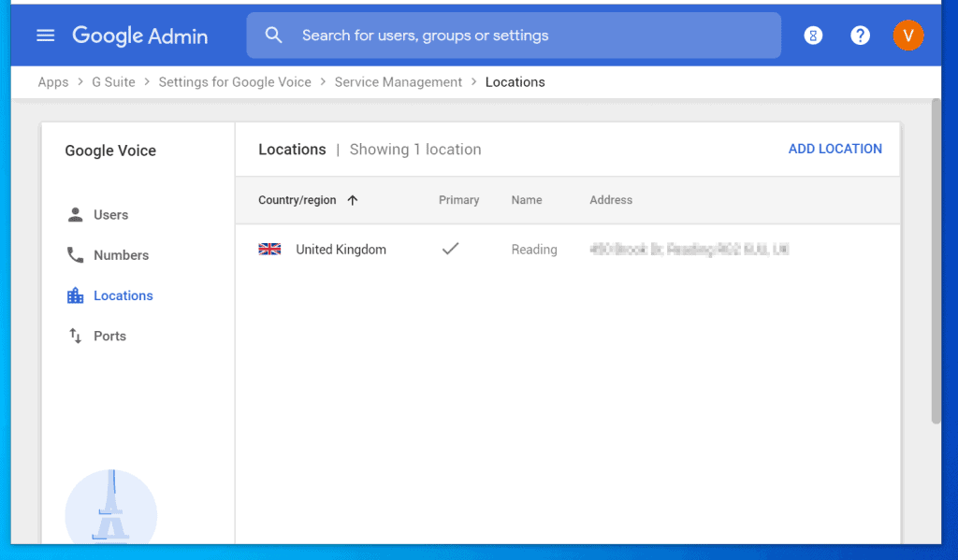958x560 pixels.
Task: Click the Google Admin logo
Action: (140, 36)
